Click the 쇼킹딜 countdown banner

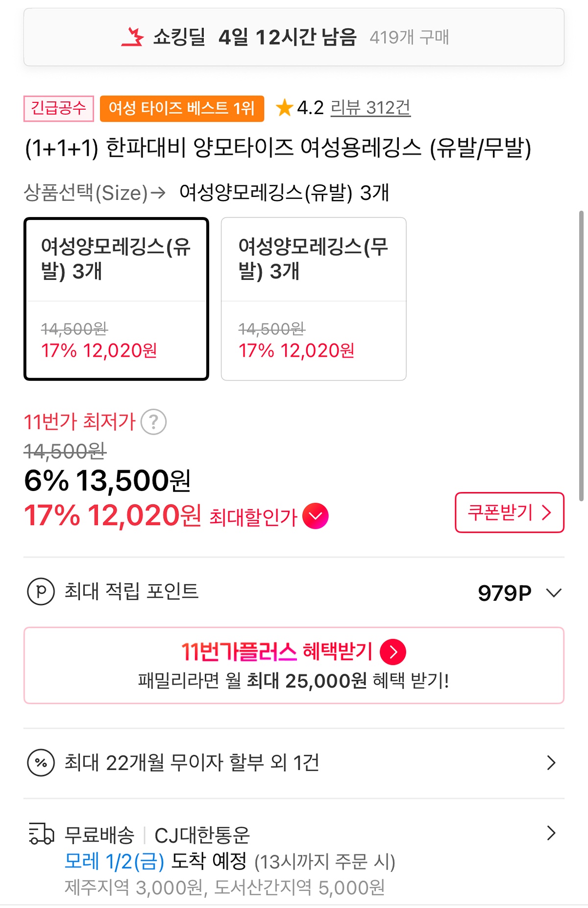[x=294, y=37]
